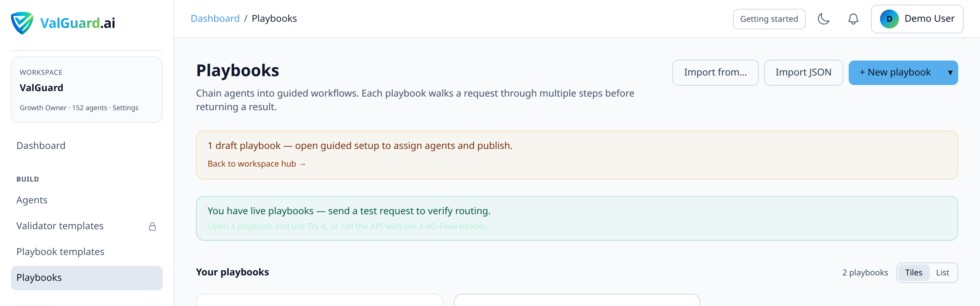
Task: Open the Demo User account menu
Action: tap(917, 19)
